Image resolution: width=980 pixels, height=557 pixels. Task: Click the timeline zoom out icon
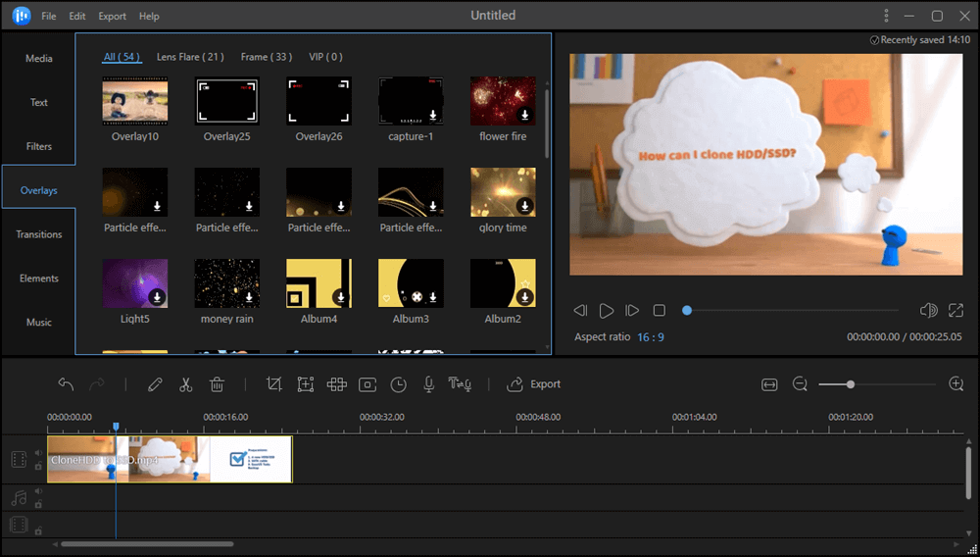click(800, 383)
